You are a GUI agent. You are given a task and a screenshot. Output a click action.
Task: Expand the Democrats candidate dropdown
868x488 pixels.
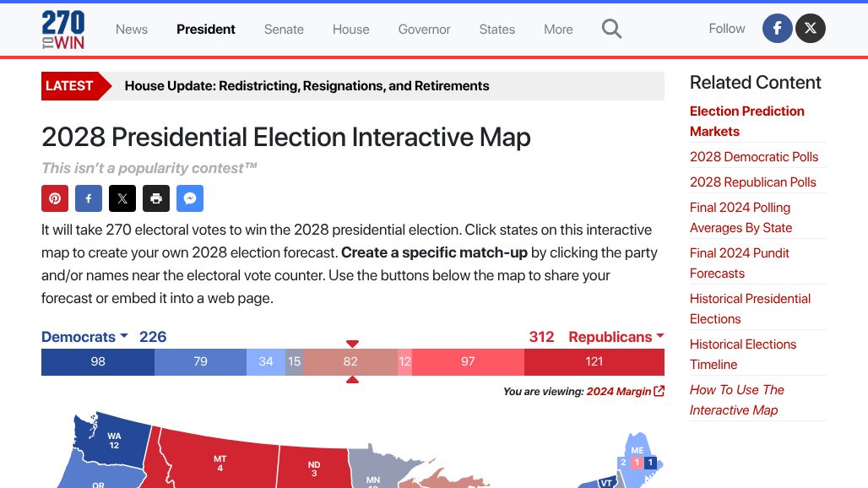click(x=84, y=337)
